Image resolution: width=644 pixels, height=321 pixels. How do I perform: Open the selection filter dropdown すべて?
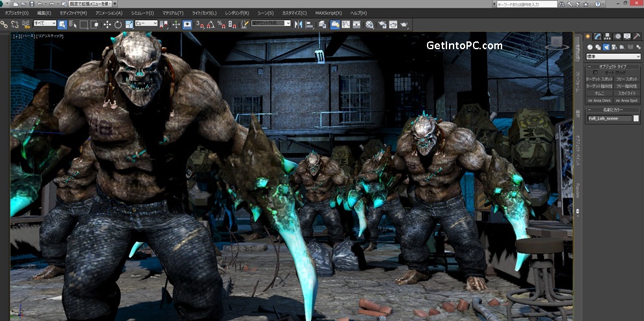(45, 23)
